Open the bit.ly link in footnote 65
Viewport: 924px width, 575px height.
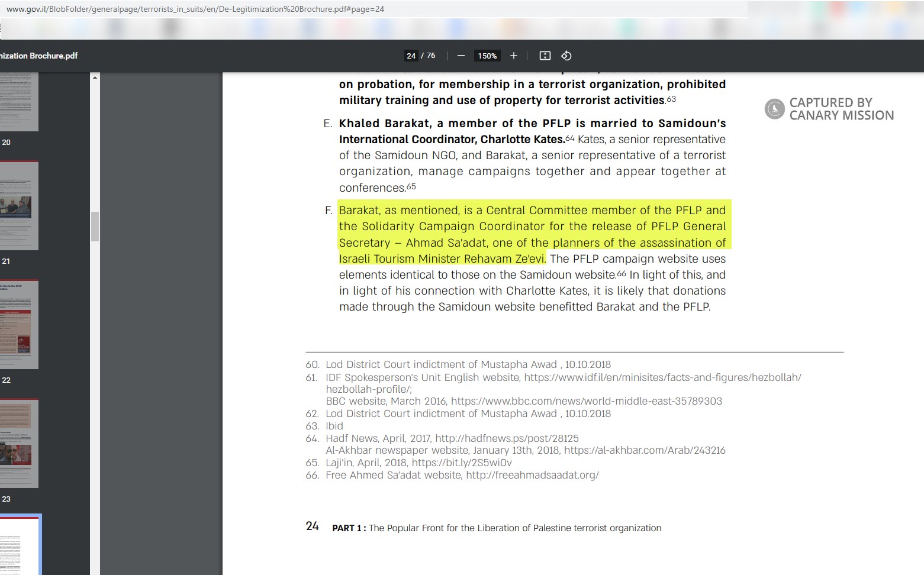click(462, 463)
